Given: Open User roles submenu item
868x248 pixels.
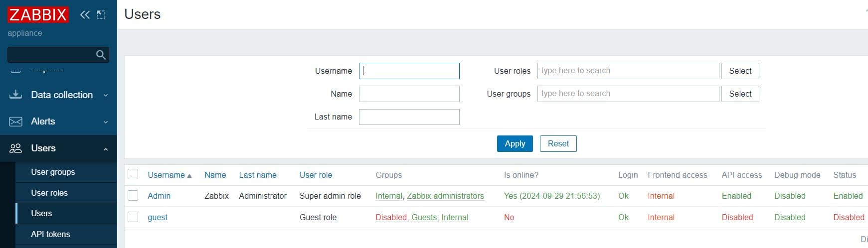Looking at the screenshot, I should [x=49, y=193].
